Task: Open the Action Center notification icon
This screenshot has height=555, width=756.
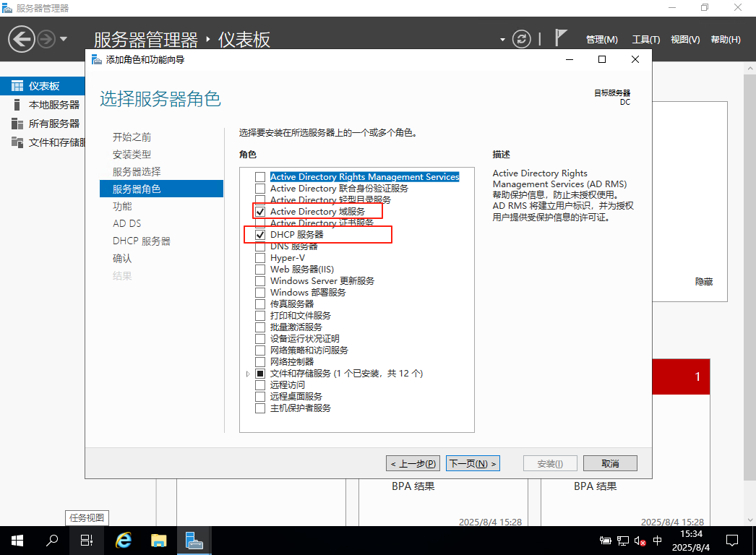Action: [732, 541]
